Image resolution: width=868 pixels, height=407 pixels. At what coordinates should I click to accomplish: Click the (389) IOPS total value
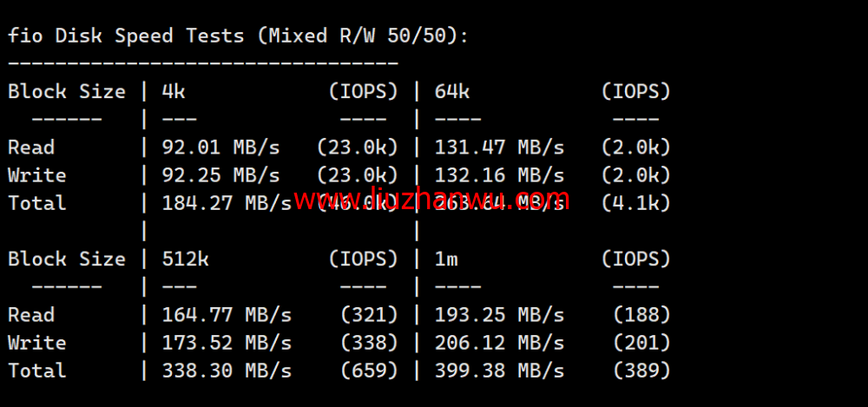pos(642,370)
